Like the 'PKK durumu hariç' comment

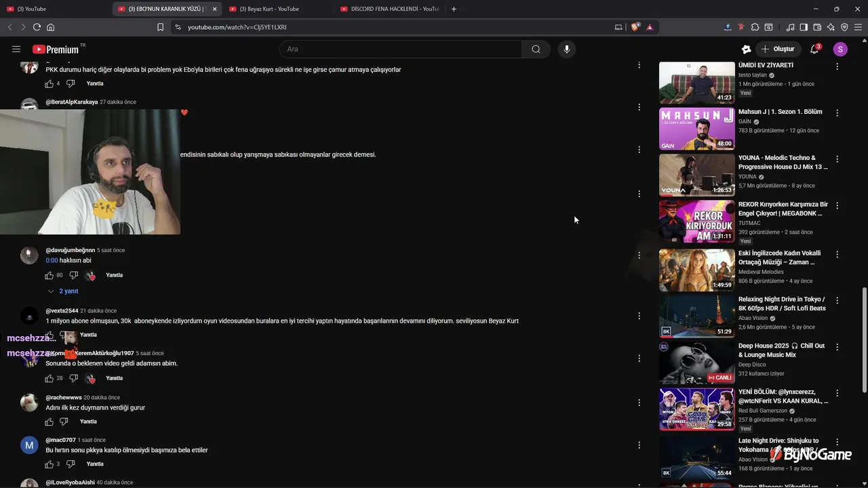(49, 84)
